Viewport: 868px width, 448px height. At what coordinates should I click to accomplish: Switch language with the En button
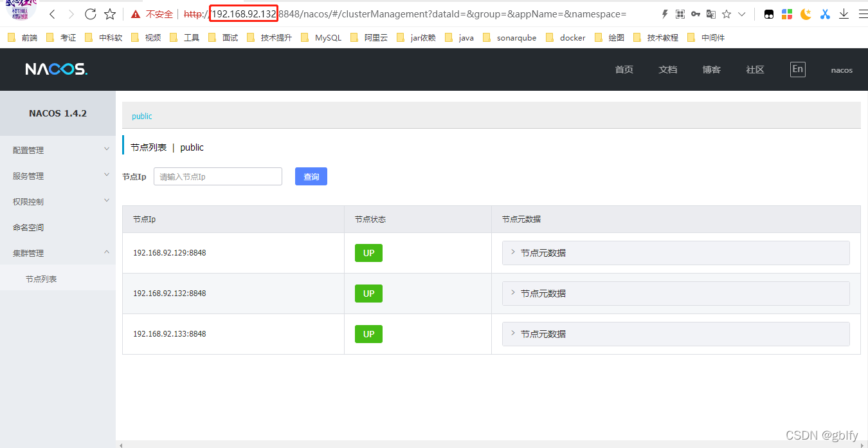click(x=797, y=69)
